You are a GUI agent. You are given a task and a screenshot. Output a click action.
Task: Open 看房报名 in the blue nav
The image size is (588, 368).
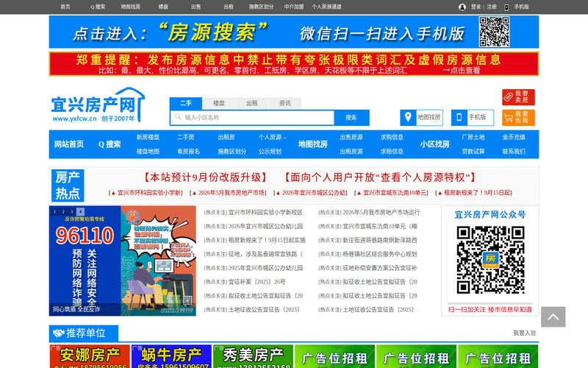pos(189,152)
